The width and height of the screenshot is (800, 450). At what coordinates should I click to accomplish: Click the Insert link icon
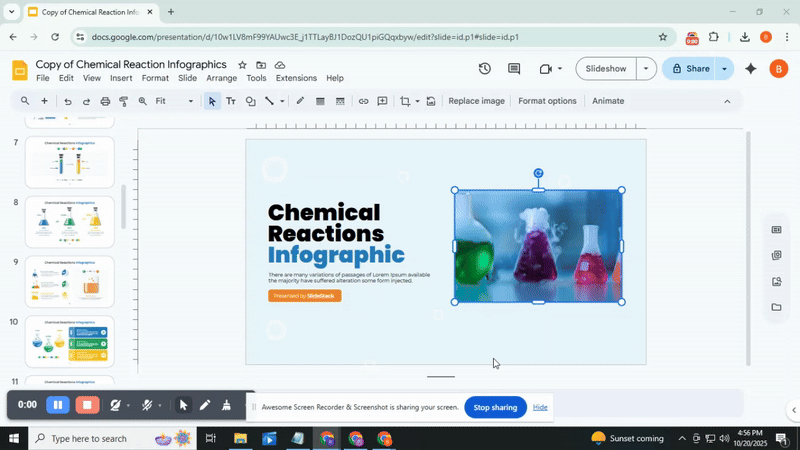pos(364,101)
